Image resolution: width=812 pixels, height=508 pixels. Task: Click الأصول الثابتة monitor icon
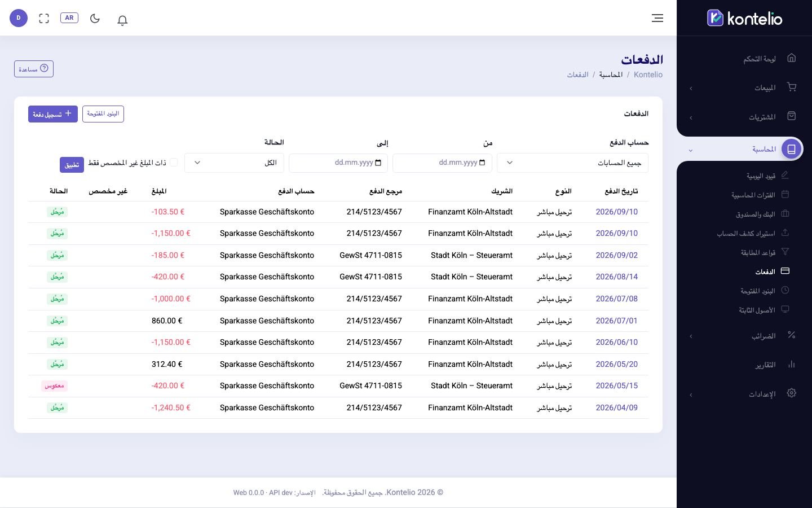click(x=785, y=309)
